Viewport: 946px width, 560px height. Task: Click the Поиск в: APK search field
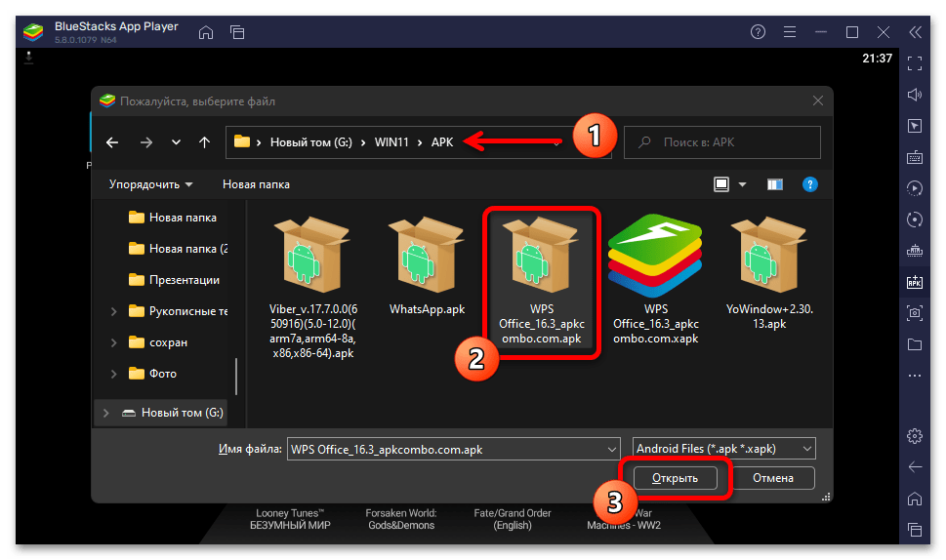point(721,142)
